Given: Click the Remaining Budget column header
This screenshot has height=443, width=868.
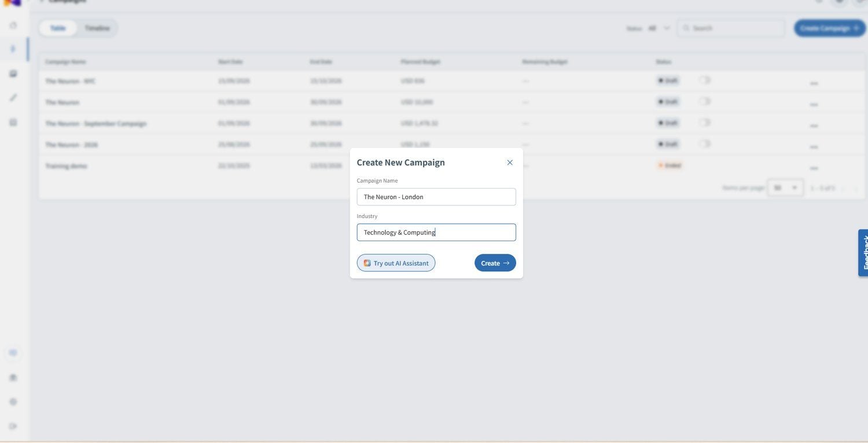Looking at the screenshot, I should pos(545,61).
